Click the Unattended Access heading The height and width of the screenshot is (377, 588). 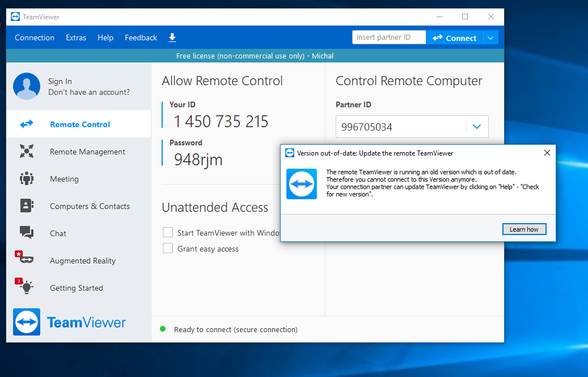click(215, 207)
